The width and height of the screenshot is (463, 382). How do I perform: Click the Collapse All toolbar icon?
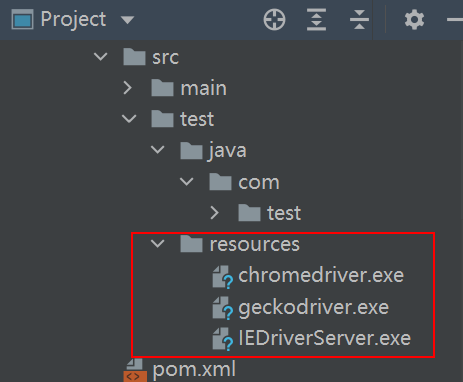click(x=359, y=20)
